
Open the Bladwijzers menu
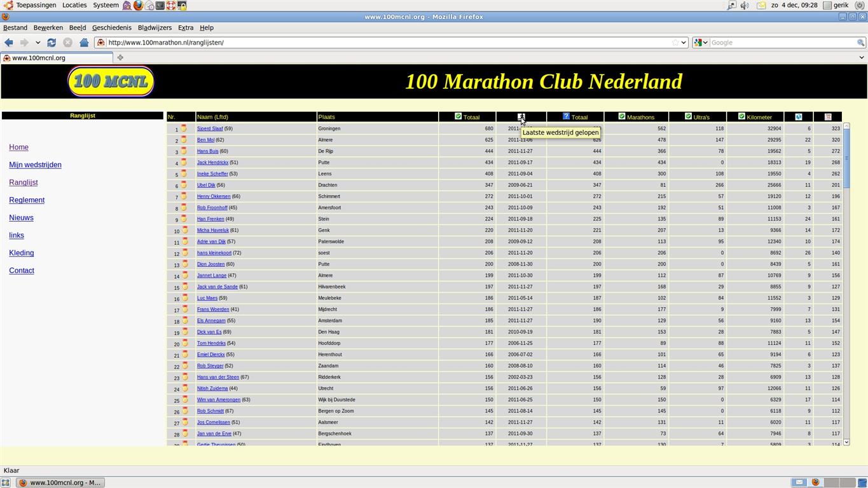click(x=155, y=28)
